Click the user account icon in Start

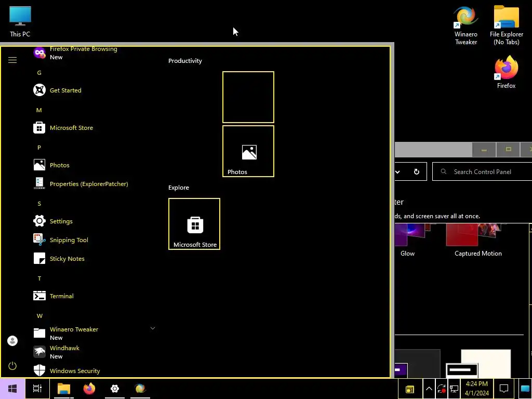point(12,341)
